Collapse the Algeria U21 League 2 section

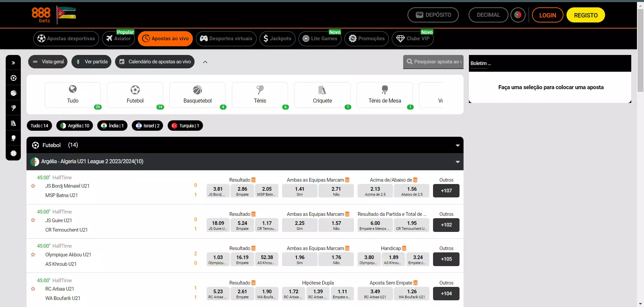point(458,162)
